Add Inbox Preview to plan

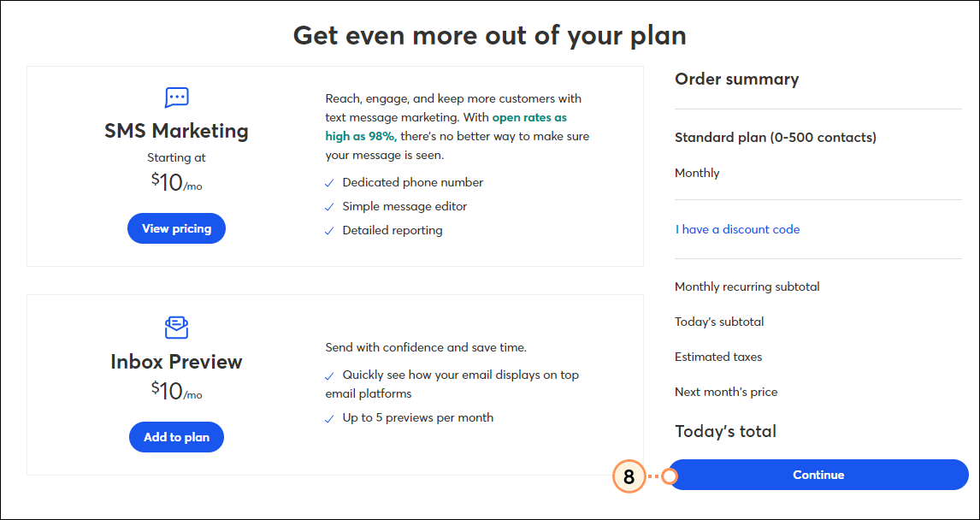176,438
